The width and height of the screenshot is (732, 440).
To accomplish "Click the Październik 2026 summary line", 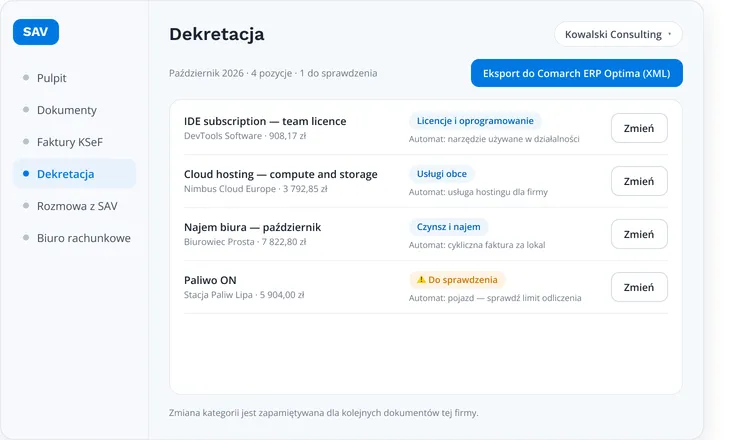I will point(273,73).
